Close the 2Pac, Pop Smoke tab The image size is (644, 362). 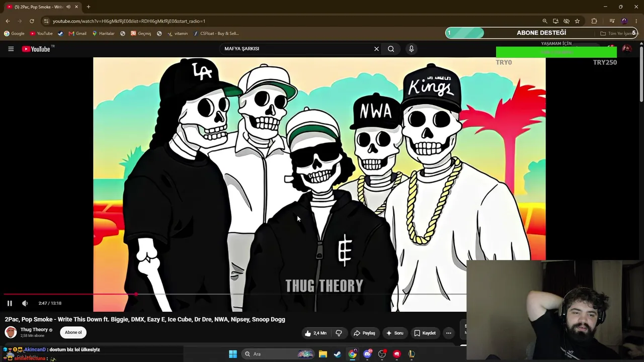click(x=76, y=7)
